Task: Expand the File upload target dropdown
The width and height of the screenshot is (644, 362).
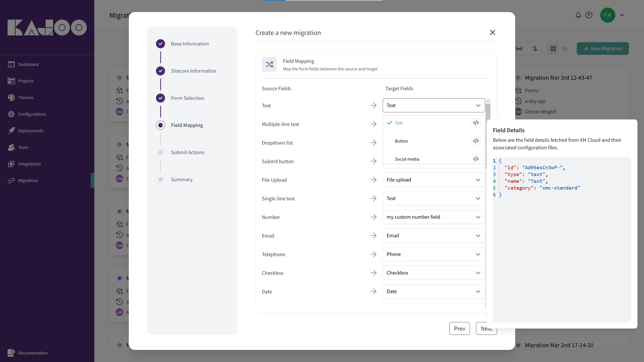Action: tap(434, 180)
